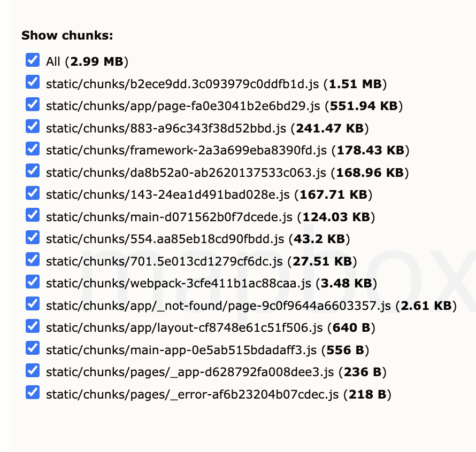The image size is (476, 452).
Task: Toggle checkbox for da8b52a0-ab2620137533c063.js
Action: [33, 171]
